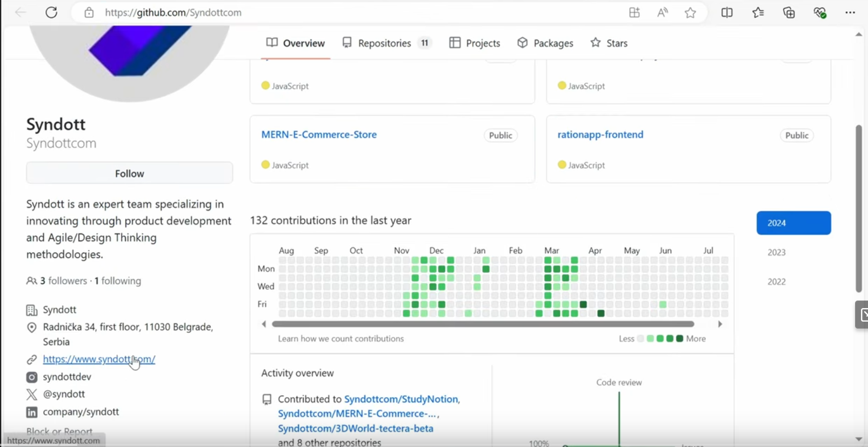Click Block or Report link
The height and width of the screenshot is (447, 868).
click(59, 431)
